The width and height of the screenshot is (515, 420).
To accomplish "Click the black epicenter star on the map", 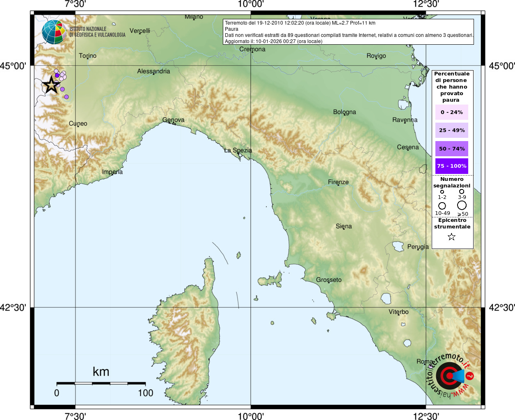I will (x=51, y=85).
